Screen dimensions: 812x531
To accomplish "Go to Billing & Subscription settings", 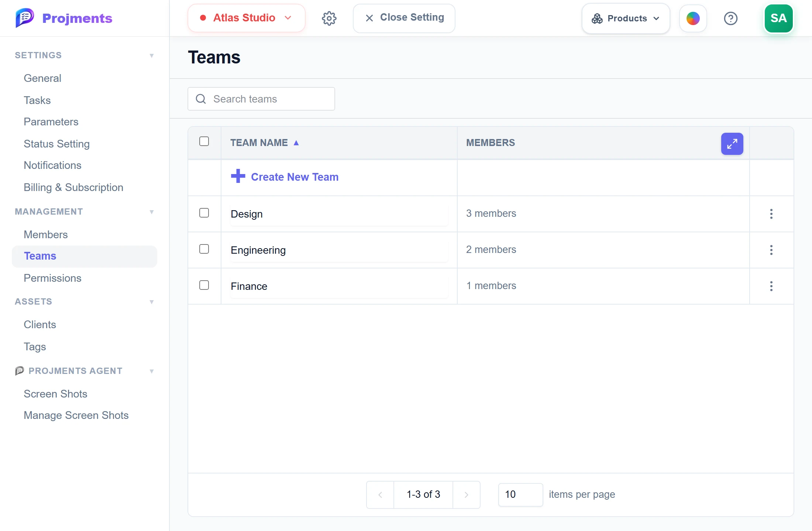I will (73, 187).
